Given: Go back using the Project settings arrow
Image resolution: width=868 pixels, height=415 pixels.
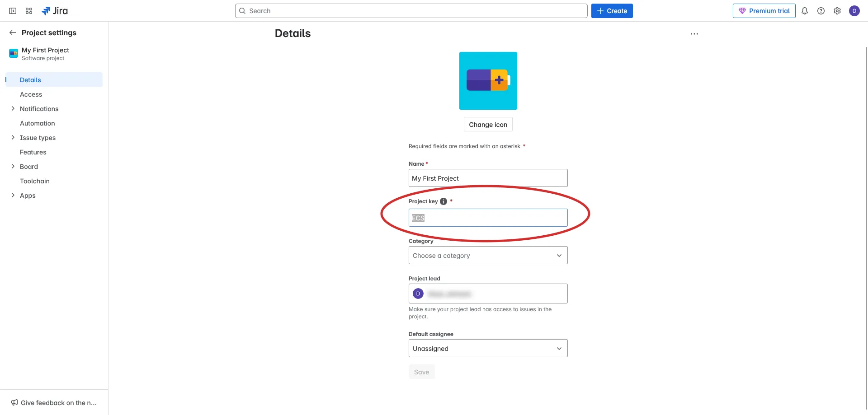Looking at the screenshot, I should point(13,33).
